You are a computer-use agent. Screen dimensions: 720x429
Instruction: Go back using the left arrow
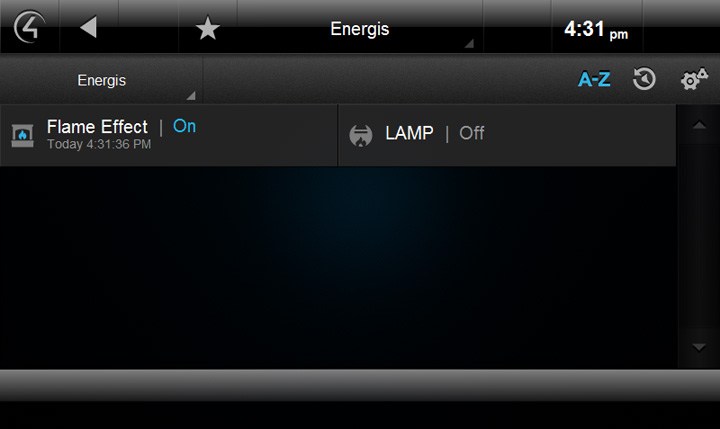tap(88, 27)
